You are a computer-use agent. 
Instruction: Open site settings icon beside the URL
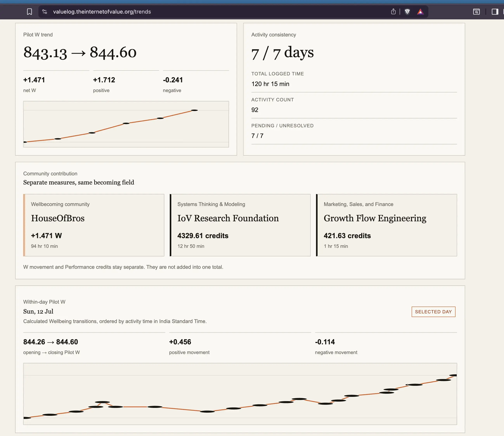[x=45, y=12]
